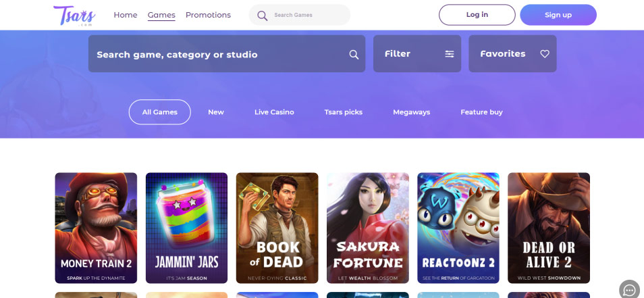Click the Log in button
644x298 pixels.
[477, 15]
